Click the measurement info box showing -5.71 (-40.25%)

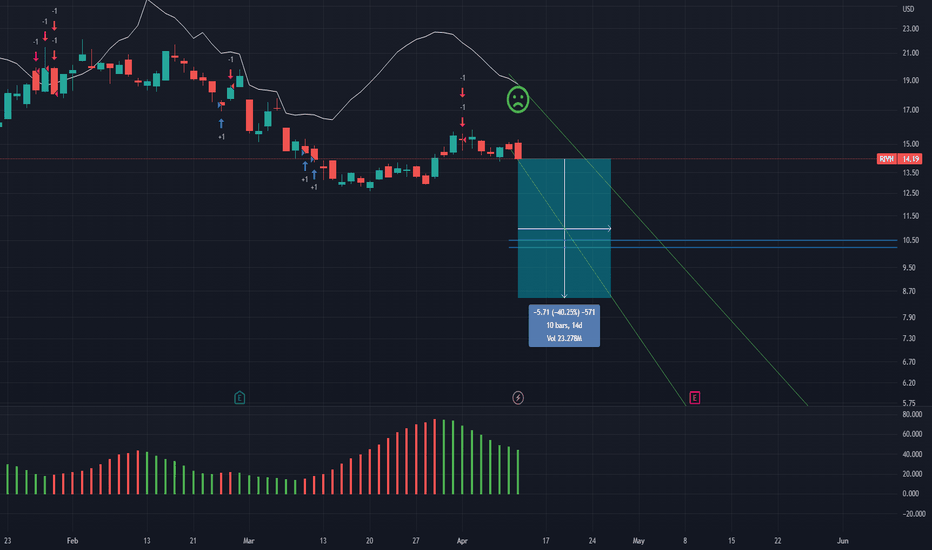[564, 325]
